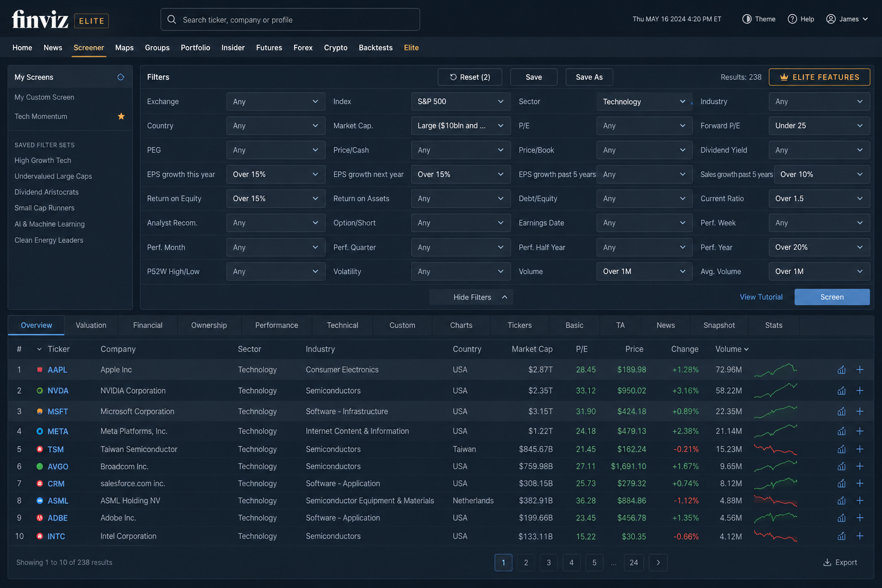This screenshot has width=882, height=588.
Task: Open the James account menu
Action: pyautogui.click(x=847, y=19)
